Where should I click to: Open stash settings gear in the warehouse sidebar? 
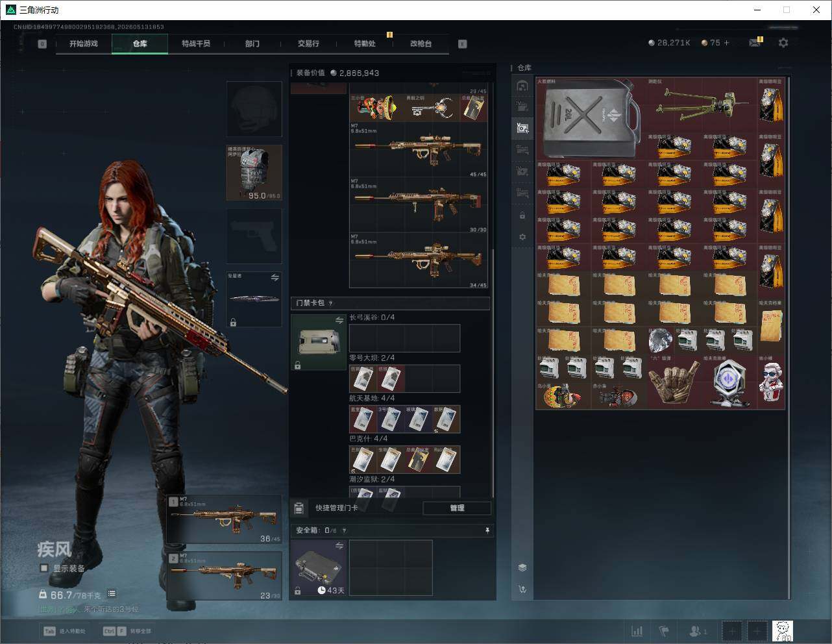tap(522, 237)
